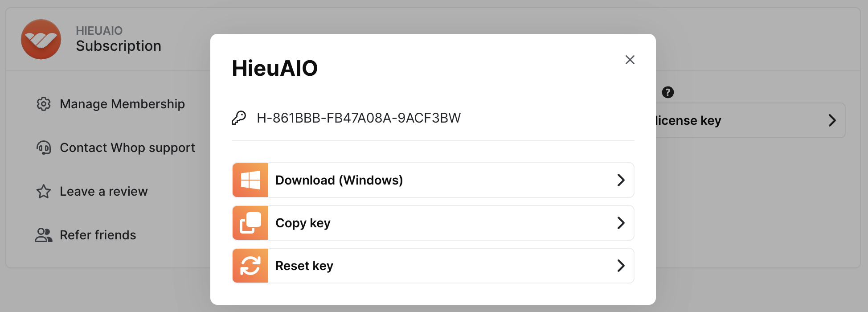Click the Reset key row chevron
The height and width of the screenshot is (312, 868).
tap(621, 266)
